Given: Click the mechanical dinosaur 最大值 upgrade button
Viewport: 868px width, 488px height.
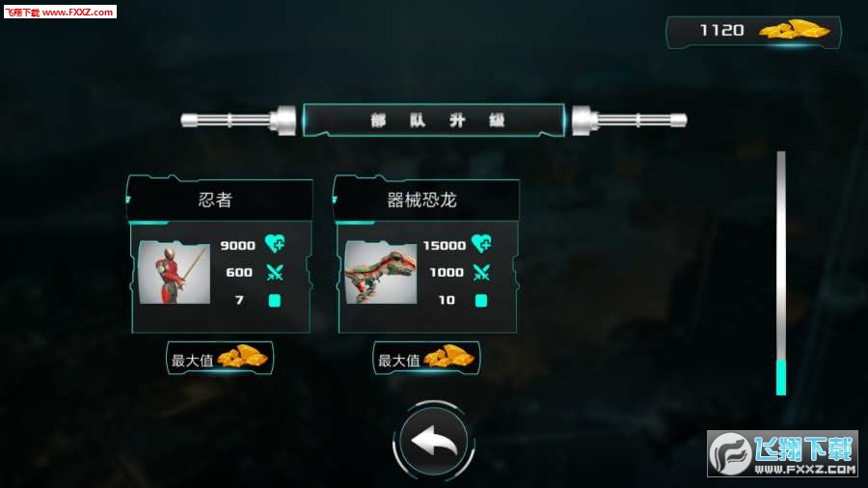Looking at the screenshot, I should coord(426,358).
